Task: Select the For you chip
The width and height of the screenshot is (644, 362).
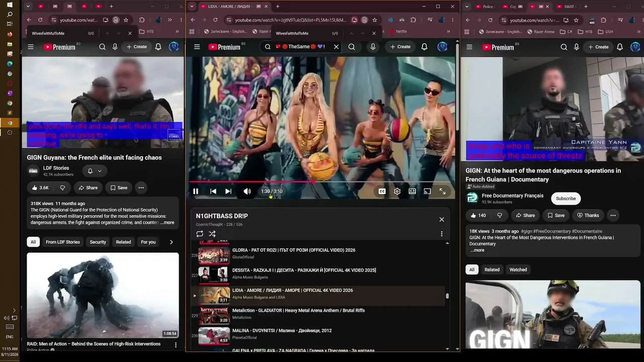Action: point(148,242)
